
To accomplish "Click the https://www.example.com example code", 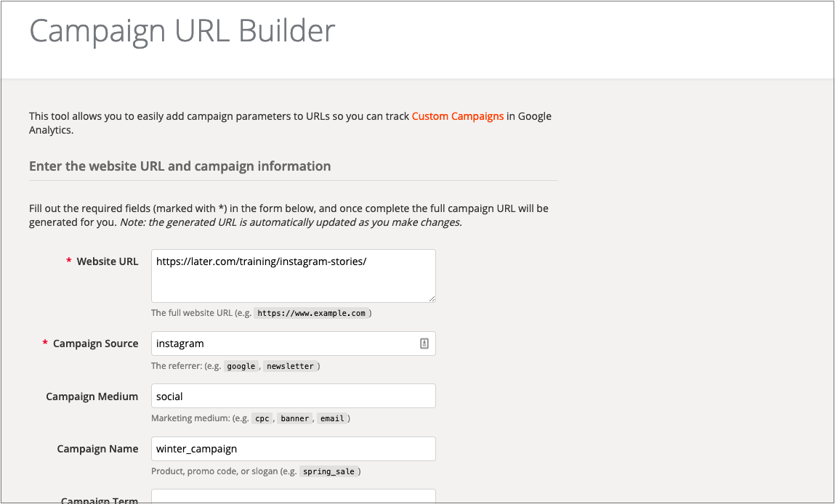I will tap(312, 313).
